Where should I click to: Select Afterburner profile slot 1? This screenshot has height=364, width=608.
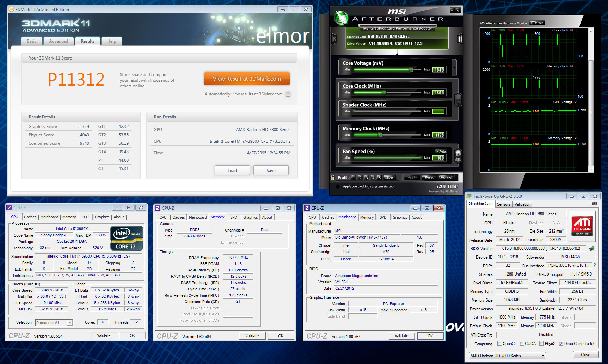(354, 178)
